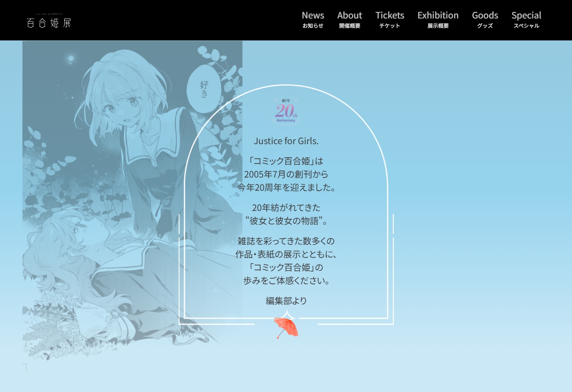Viewport: 572px width, 392px height.
Task: Click the 百合姫展 site logo
Action: pyautogui.click(x=48, y=22)
